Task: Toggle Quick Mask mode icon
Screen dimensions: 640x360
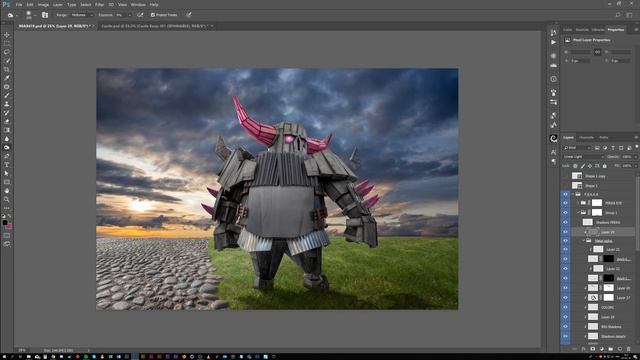Action: click(x=7, y=236)
